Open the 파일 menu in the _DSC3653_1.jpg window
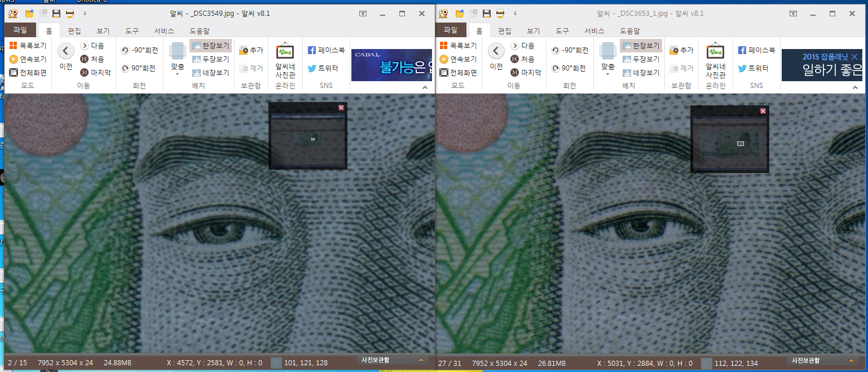This screenshot has width=868, height=372. 451,30
